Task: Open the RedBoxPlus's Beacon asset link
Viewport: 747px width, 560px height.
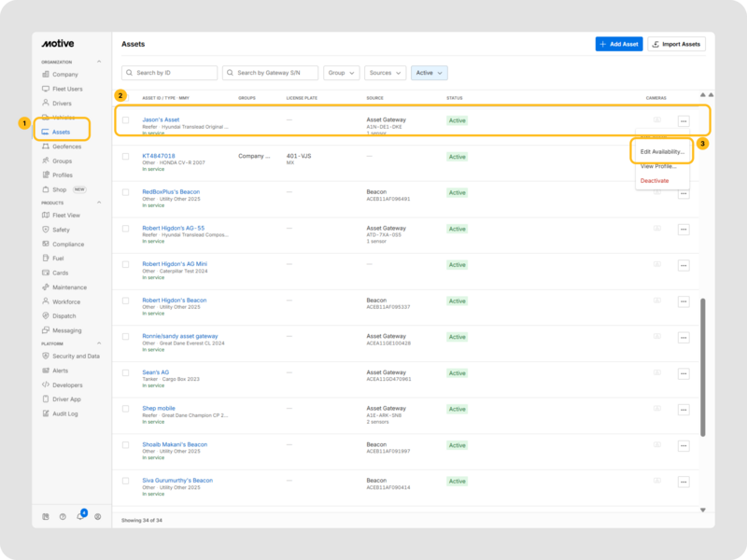Action: (x=170, y=192)
